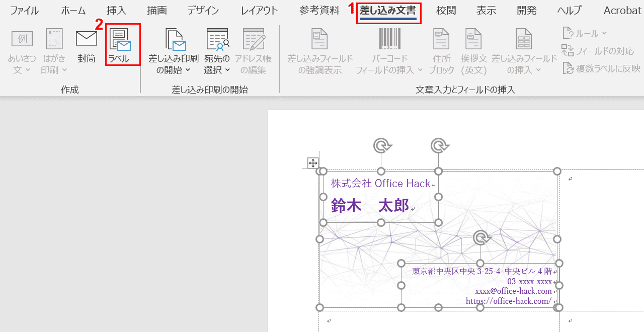The height and width of the screenshot is (332, 644).
Task: Click the address line 東京都中央区中央 3-25-4
Action: [x=456, y=271]
